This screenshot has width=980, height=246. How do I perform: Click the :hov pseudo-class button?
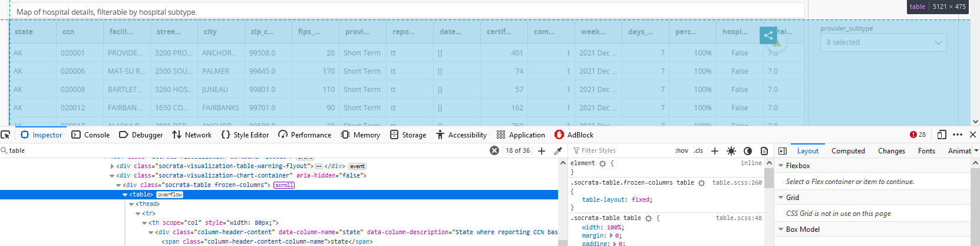point(681,151)
